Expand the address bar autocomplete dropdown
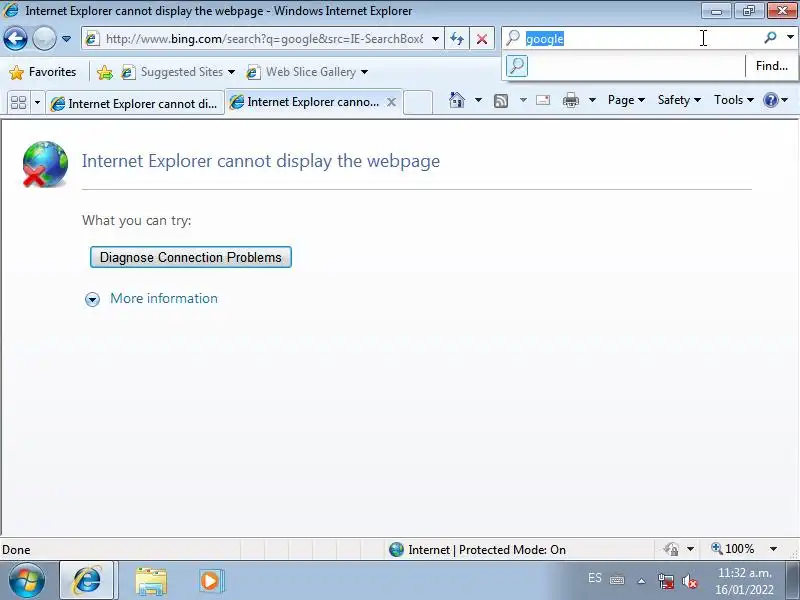800x600 pixels. pos(435,39)
